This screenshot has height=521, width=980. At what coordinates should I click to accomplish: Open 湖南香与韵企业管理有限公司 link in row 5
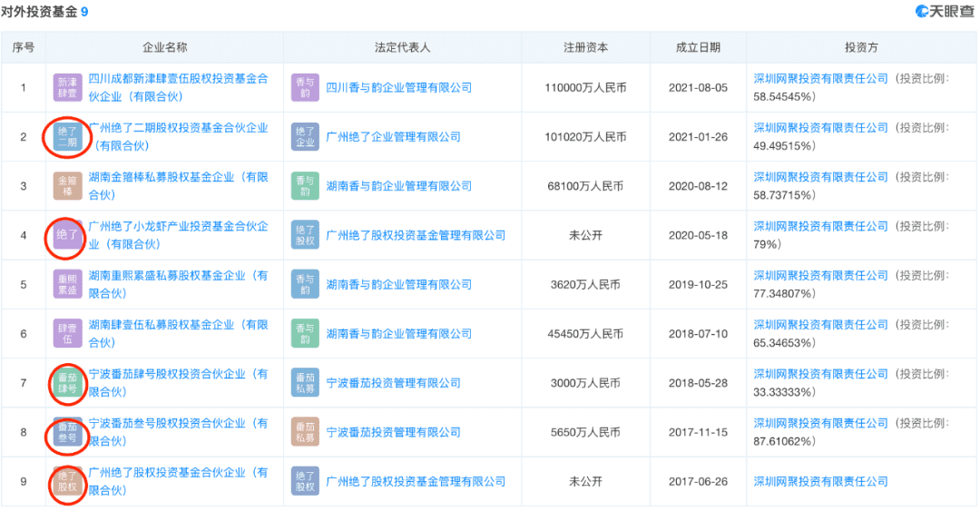398,285
